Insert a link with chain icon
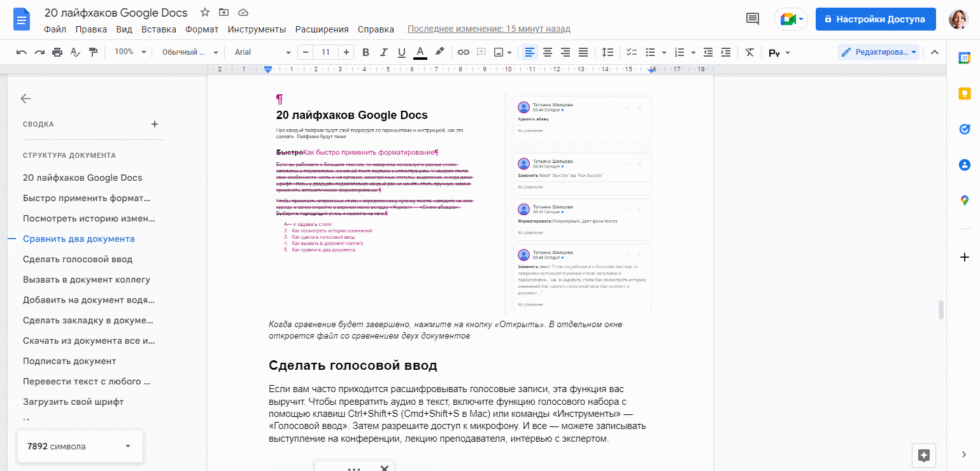This screenshot has width=980, height=471. 464,52
